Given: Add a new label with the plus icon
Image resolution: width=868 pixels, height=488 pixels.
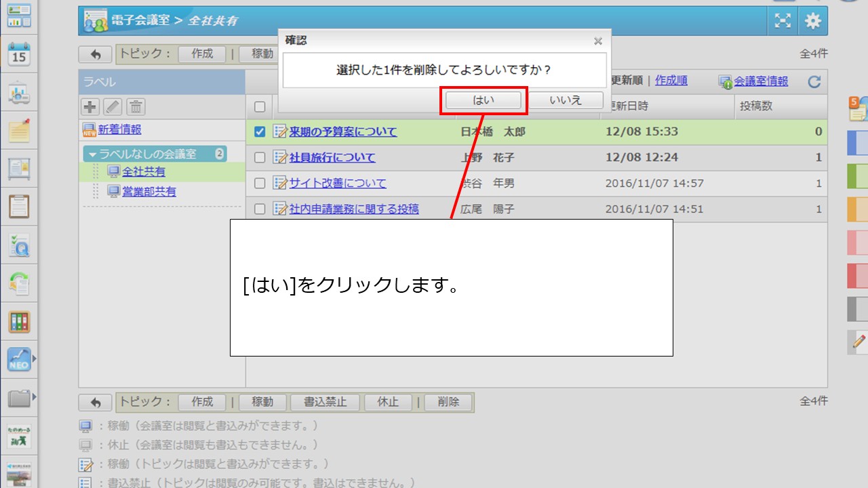Looking at the screenshot, I should click(90, 106).
